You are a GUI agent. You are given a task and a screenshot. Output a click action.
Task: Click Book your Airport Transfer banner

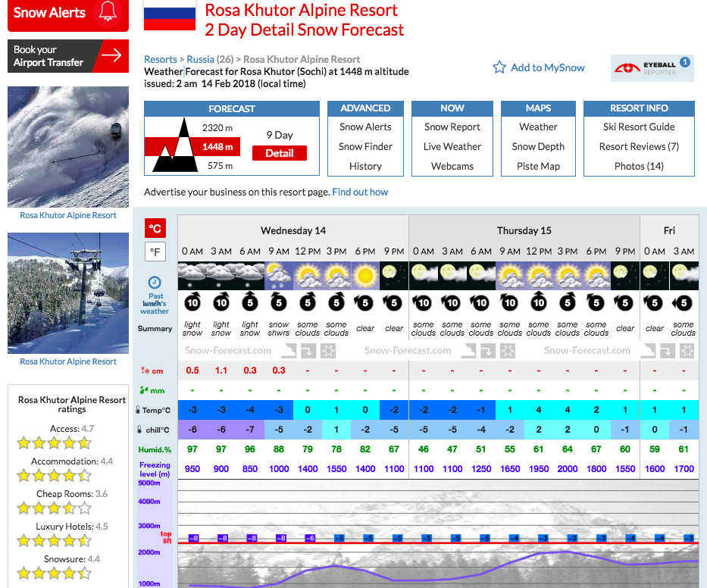pos(68,56)
